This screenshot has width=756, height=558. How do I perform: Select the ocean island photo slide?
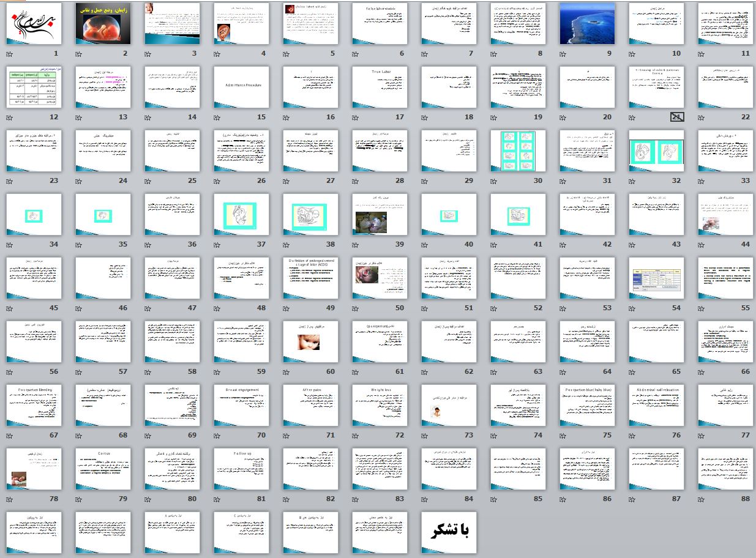[587, 24]
